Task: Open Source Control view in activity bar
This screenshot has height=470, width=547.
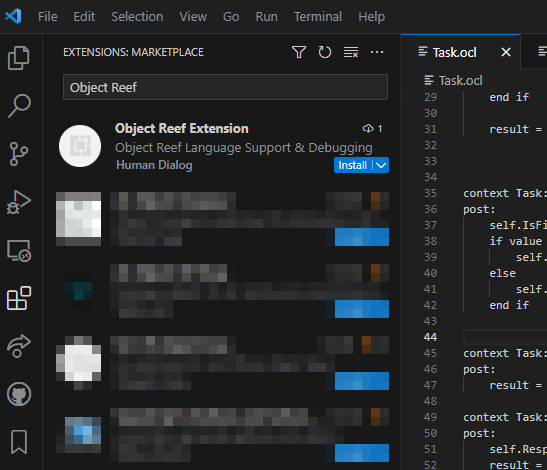Action: 18,154
